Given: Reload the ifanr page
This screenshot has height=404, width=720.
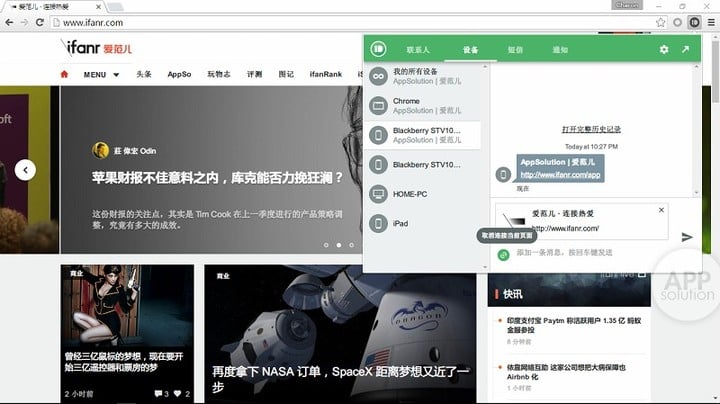Looking at the screenshot, I should point(39,22).
